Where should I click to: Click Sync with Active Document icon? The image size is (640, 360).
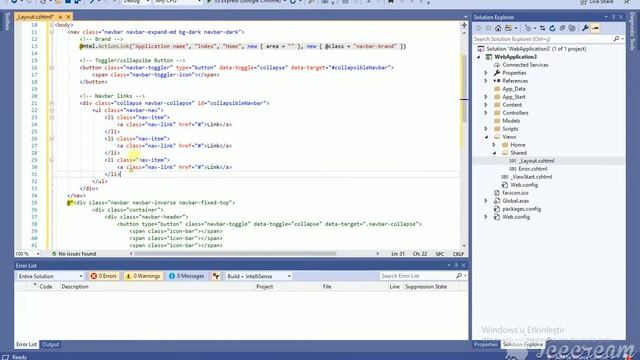(542, 28)
